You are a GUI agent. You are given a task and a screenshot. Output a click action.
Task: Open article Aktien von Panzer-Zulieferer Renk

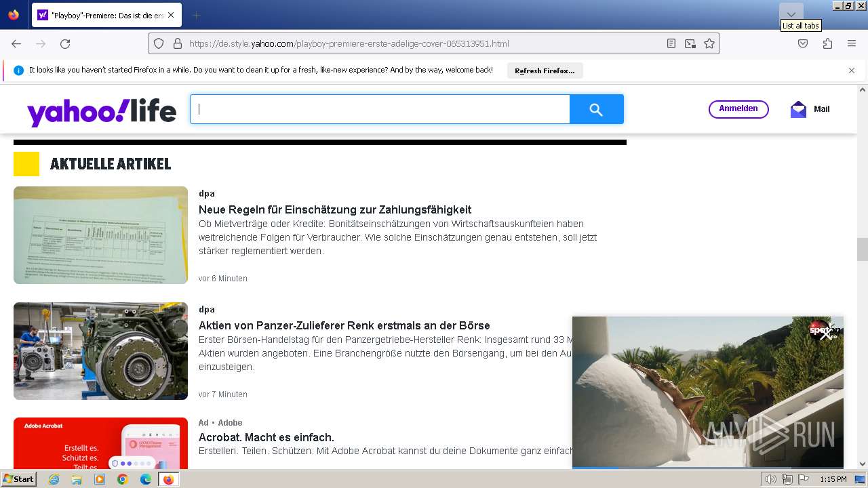click(x=344, y=325)
